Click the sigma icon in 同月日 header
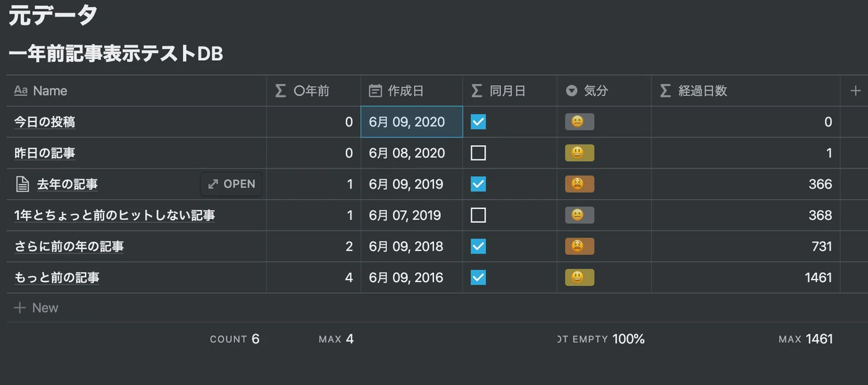This screenshot has height=385, width=868. (477, 91)
